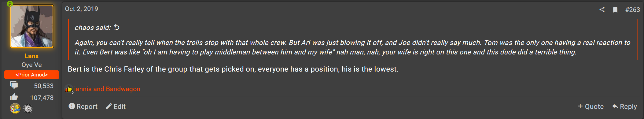Click the thumbs-up reaction score icon

14,97
